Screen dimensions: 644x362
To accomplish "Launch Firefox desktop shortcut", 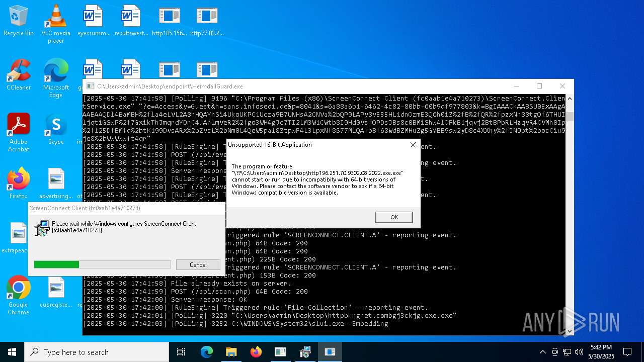I will [19, 184].
